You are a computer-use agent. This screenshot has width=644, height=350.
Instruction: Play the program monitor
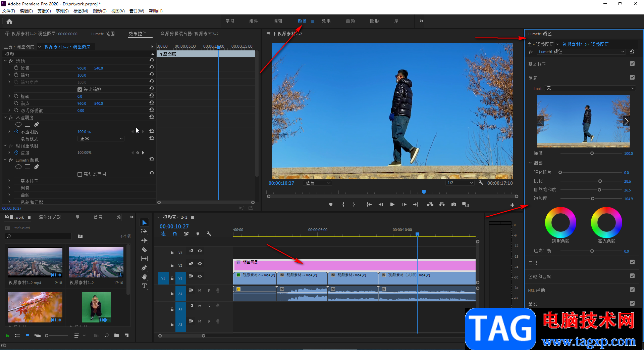392,205
